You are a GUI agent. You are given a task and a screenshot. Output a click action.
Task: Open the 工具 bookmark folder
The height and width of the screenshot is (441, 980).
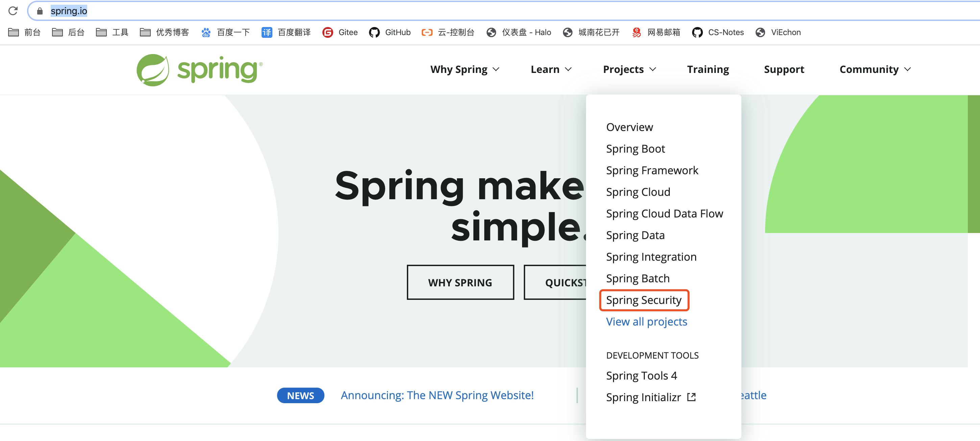coord(112,32)
